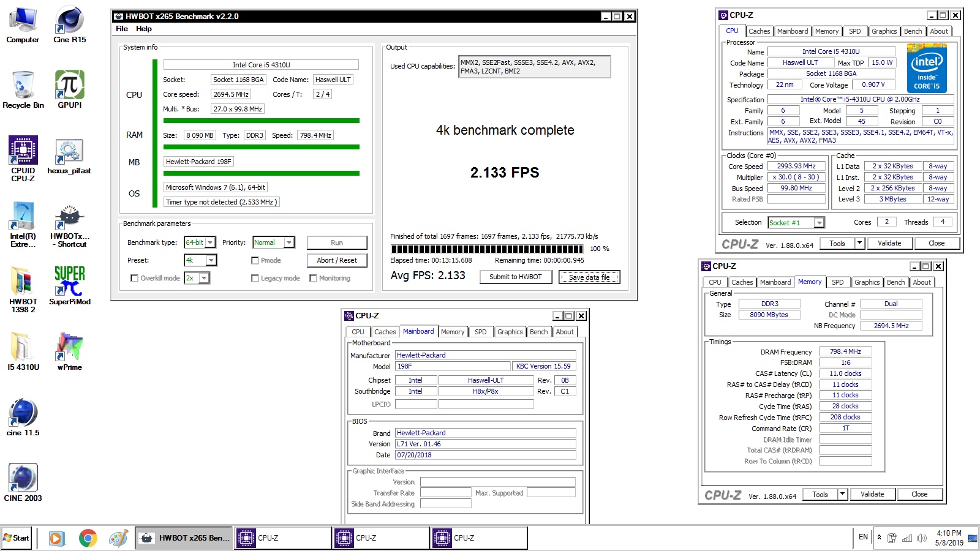Show hidden system tray icons
The image size is (980, 551).
coord(880,538)
